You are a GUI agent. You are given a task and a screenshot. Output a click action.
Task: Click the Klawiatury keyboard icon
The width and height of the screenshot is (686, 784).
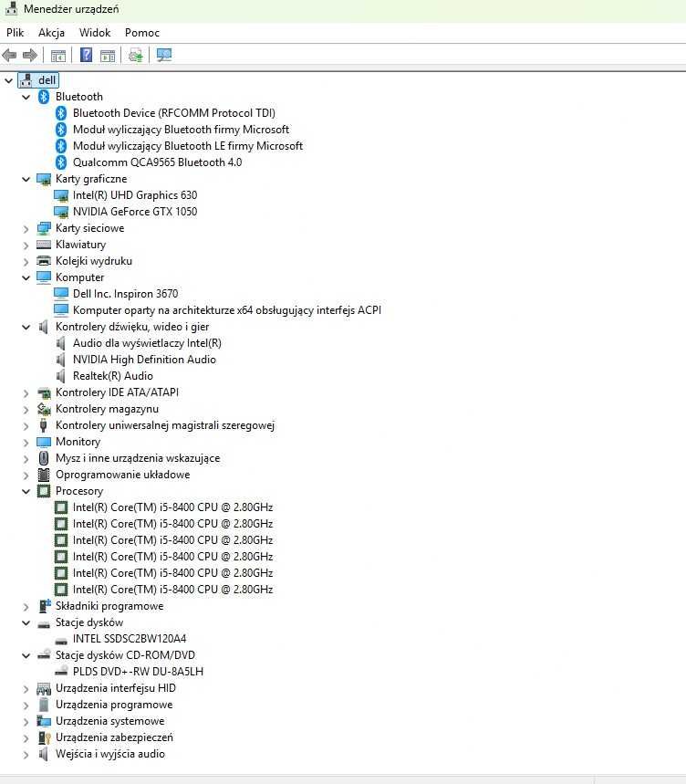44,245
